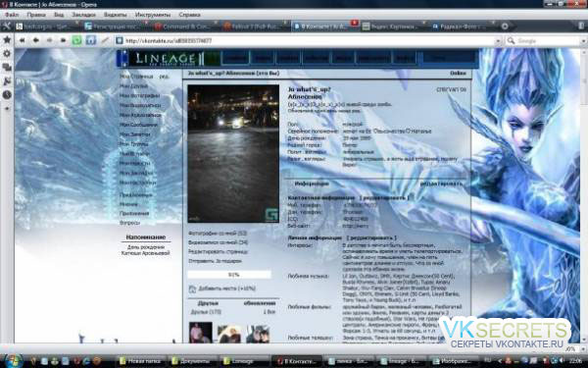Open the Инструменты menu
Viewport: 588px width, 368px height.
tap(153, 15)
